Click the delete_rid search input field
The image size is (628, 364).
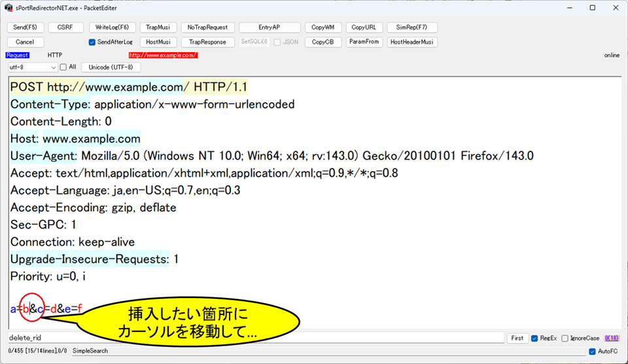256,338
